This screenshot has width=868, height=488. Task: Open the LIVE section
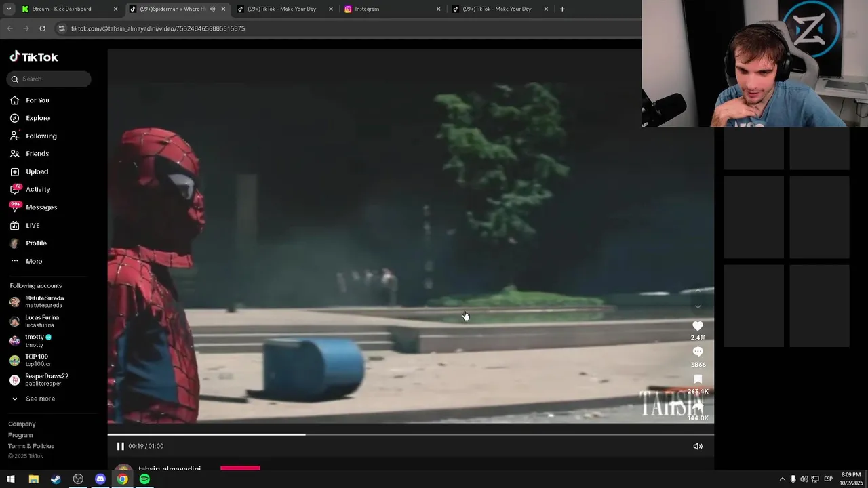[33, 225]
